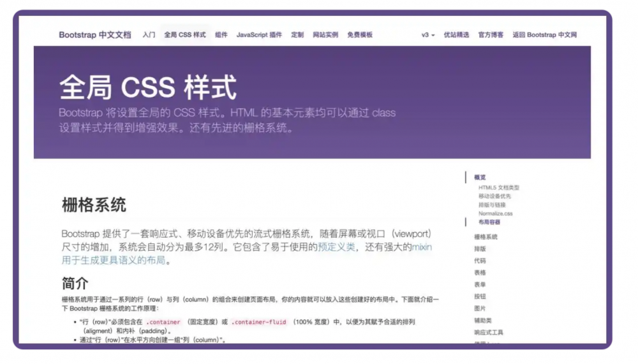
Task: Open the JavaScript 插件 nav item
Action: point(259,35)
